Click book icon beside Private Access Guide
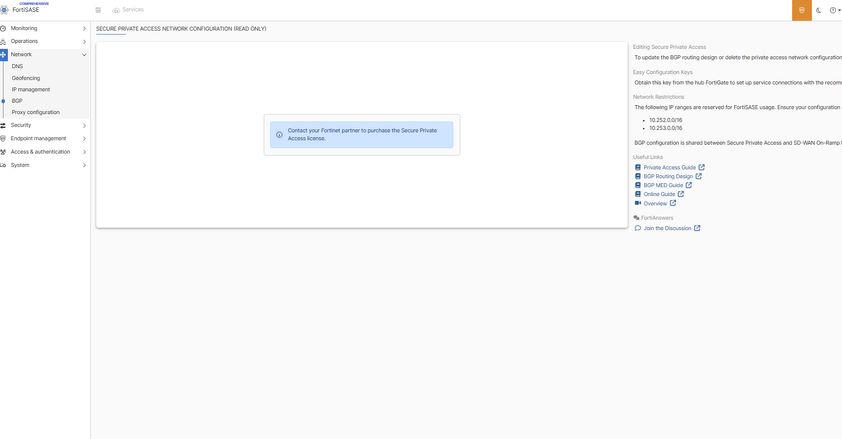Image resolution: width=842 pixels, height=439 pixels. (x=638, y=167)
